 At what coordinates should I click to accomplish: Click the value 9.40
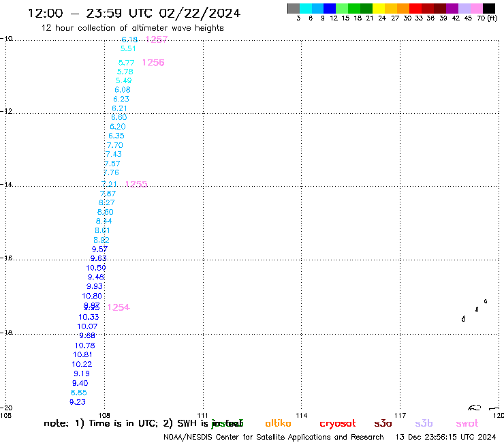pos(80,384)
